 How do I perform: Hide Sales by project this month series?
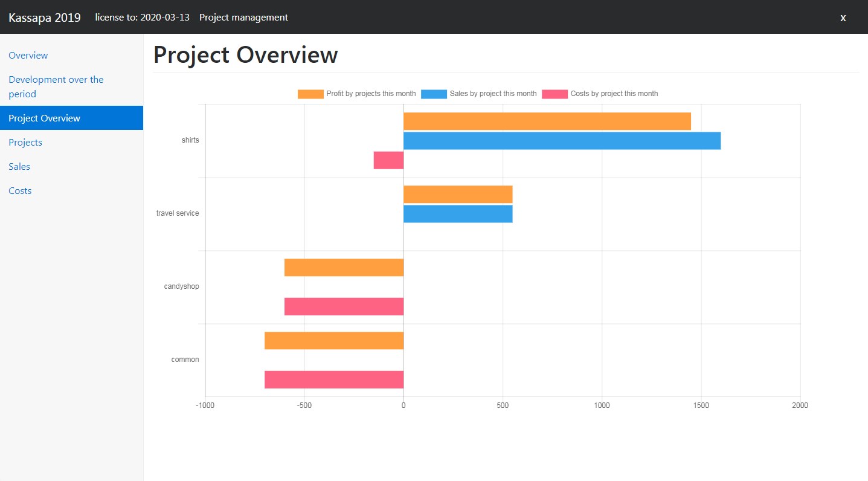pyautogui.click(x=493, y=94)
